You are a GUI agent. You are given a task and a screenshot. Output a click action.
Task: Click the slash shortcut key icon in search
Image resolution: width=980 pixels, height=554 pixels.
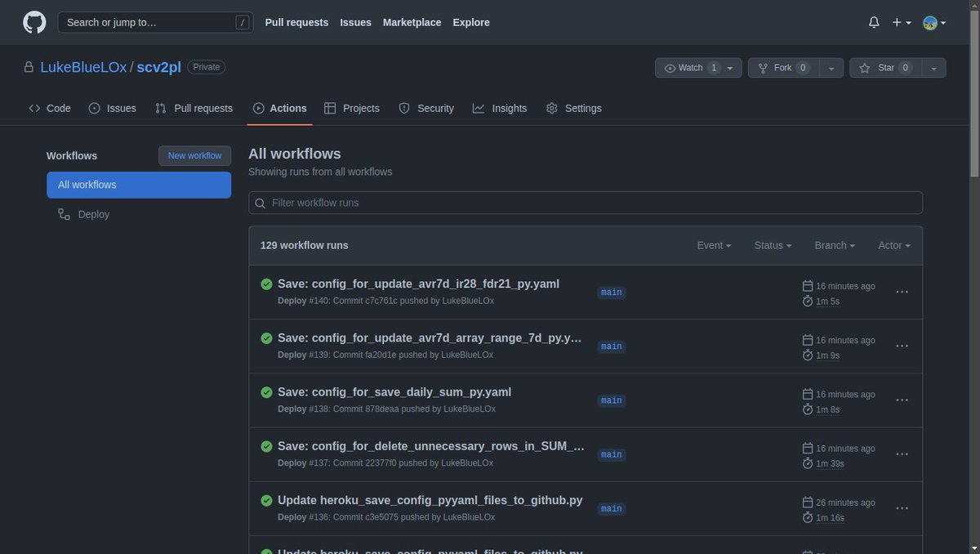pos(242,23)
